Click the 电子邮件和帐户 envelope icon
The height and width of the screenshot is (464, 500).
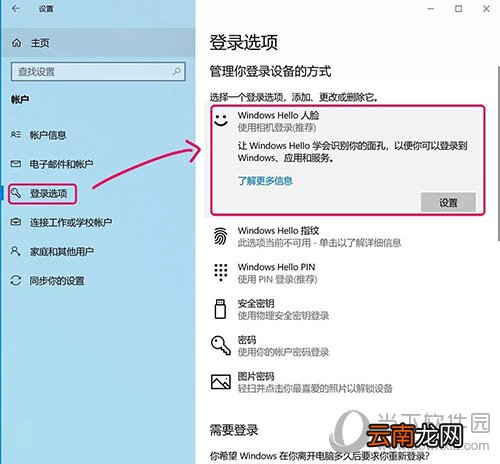click(16, 164)
